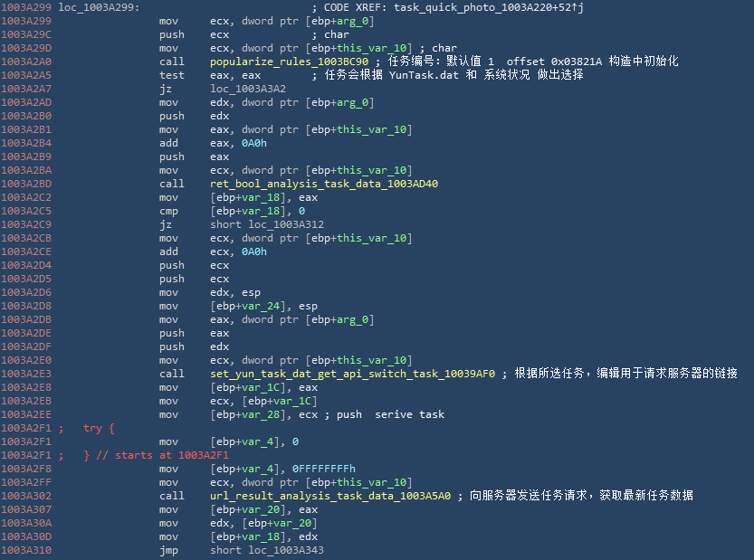The width and height of the screenshot is (754, 560).
Task: Click the 0A0h operand in 'add eax'
Action: (254, 143)
